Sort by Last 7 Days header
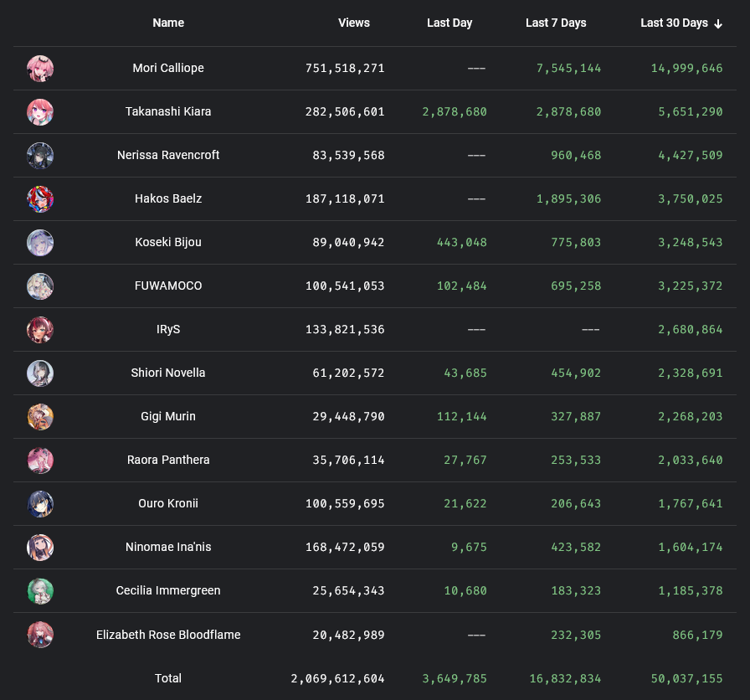 tap(556, 23)
